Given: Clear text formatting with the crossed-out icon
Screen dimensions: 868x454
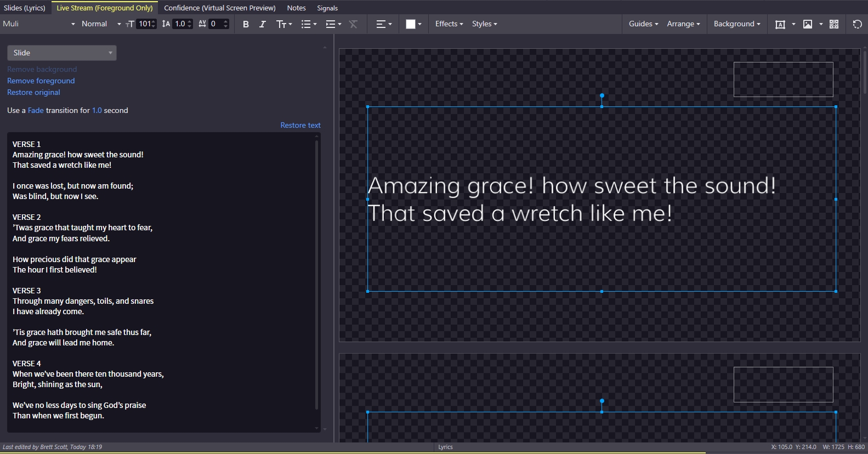Looking at the screenshot, I should [353, 24].
